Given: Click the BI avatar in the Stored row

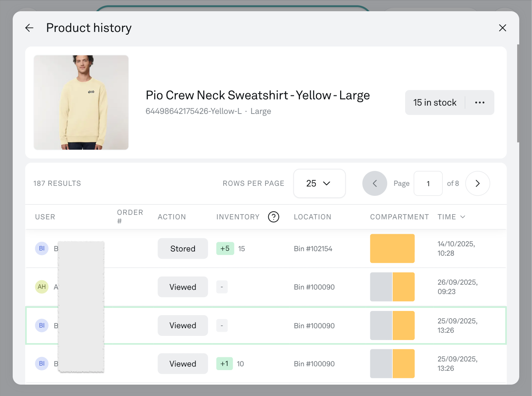Looking at the screenshot, I should [x=42, y=248].
